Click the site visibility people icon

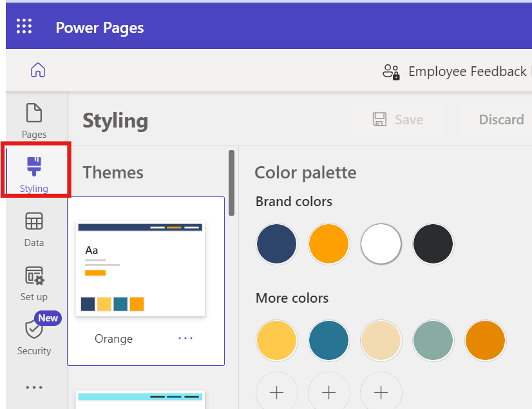(x=391, y=71)
